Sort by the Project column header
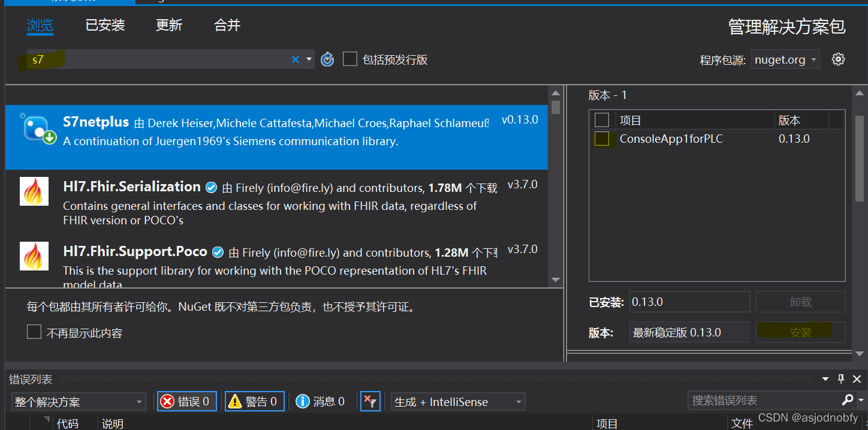Screen dimensions: 868x430 (x=695, y=120)
